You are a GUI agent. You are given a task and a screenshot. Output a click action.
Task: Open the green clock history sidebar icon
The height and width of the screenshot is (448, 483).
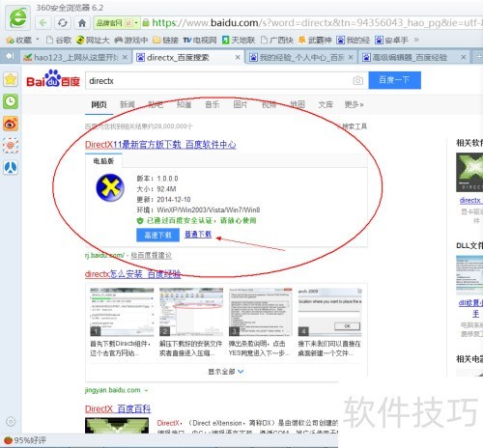(x=11, y=101)
